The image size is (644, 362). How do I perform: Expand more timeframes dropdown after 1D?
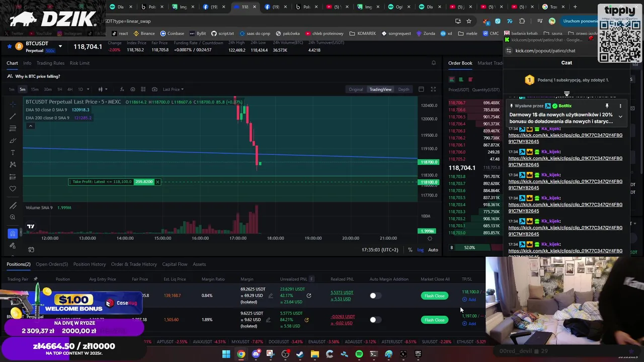tap(88, 89)
